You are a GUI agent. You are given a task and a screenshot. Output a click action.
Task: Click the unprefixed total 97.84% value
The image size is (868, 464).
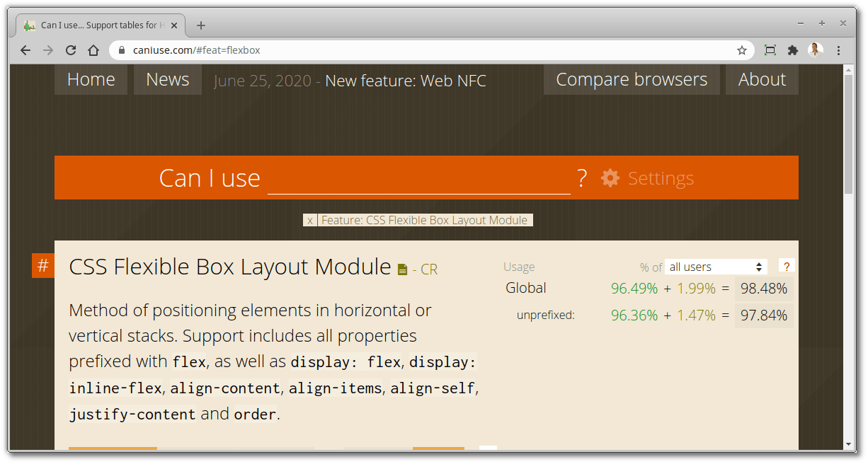[x=764, y=315]
